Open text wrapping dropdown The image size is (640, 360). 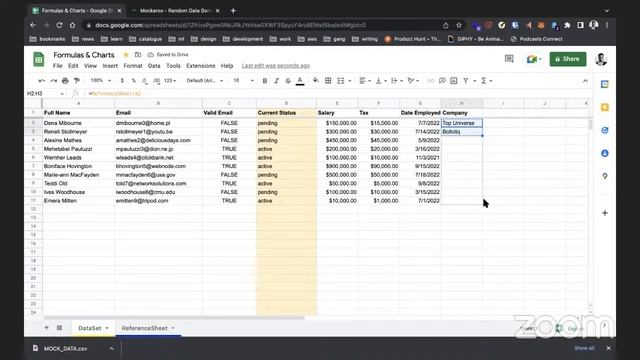pos(397,81)
